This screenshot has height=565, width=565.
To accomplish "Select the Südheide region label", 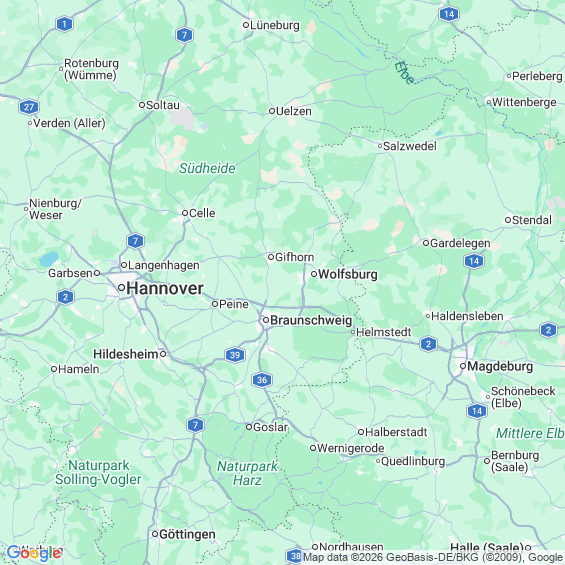I will pyautogui.click(x=207, y=168).
